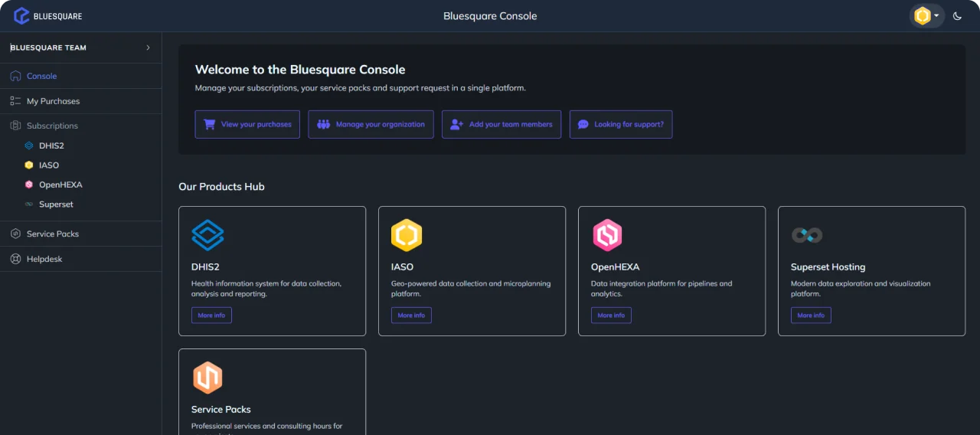
Task: Click the DHIS2 card title
Action: coord(205,267)
